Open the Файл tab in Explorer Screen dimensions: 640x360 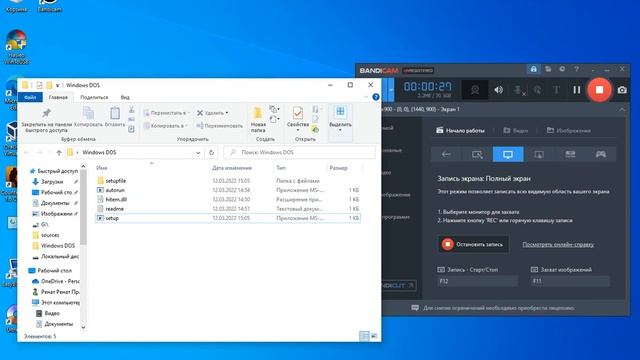point(30,97)
